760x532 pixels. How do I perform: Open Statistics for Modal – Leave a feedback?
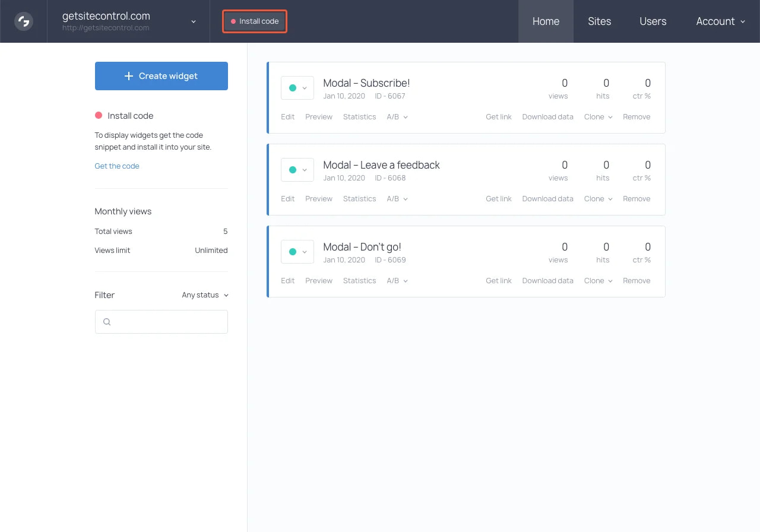point(360,199)
